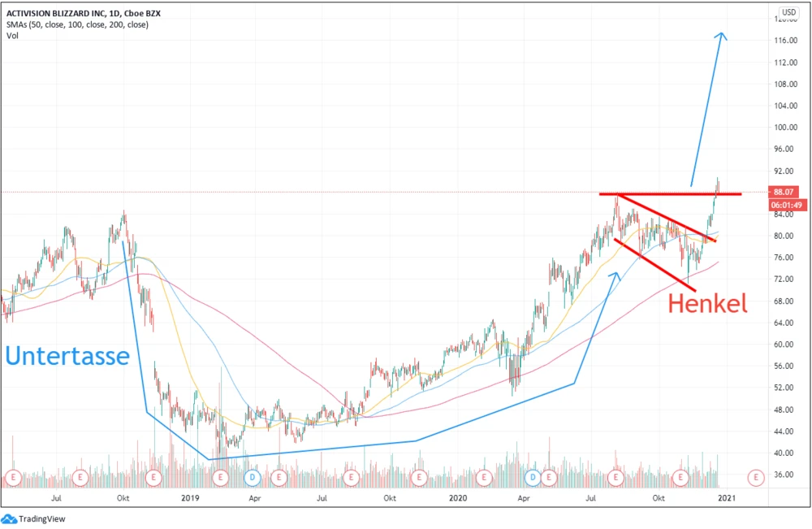Click the red 88.07 current price label
This screenshot has height=529, width=812.
[783, 193]
